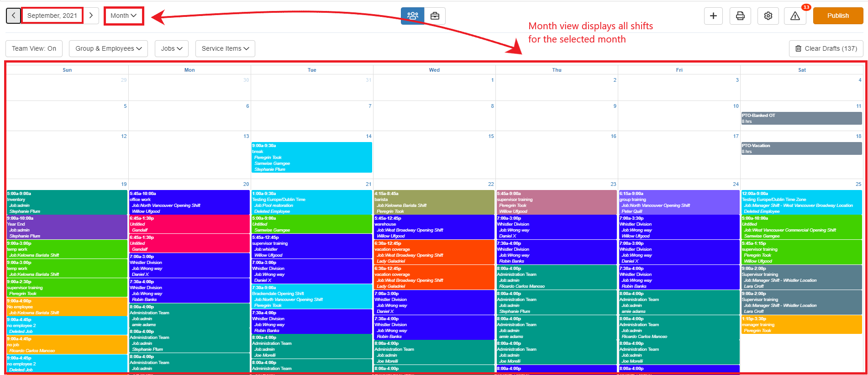Open PTO-Vacation entry on Saturday 18
Screen dimensions: 868x375
click(x=801, y=148)
